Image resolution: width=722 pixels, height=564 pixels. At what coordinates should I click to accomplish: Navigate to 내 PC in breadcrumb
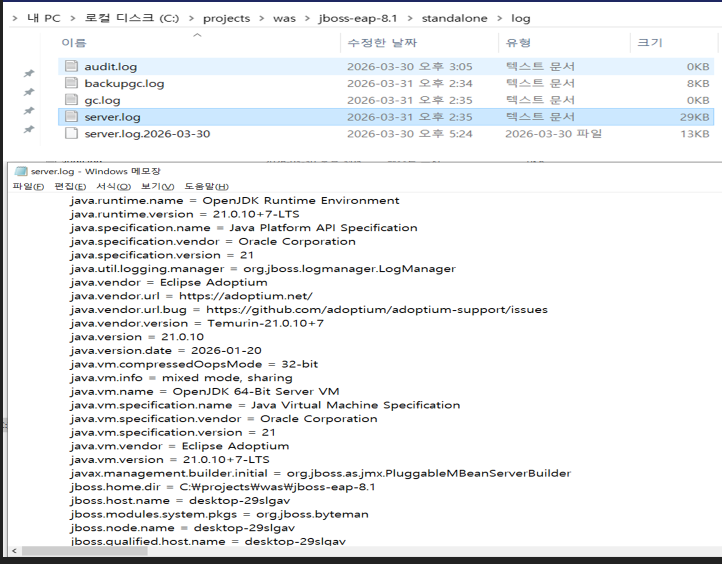click(x=44, y=18)
